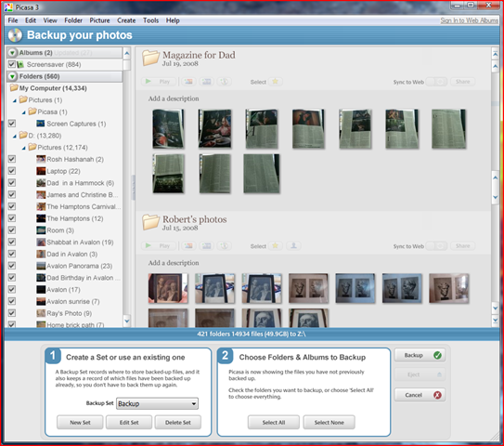Select first Magazine for Dad photo thumbnail

(x=168, y=129)
